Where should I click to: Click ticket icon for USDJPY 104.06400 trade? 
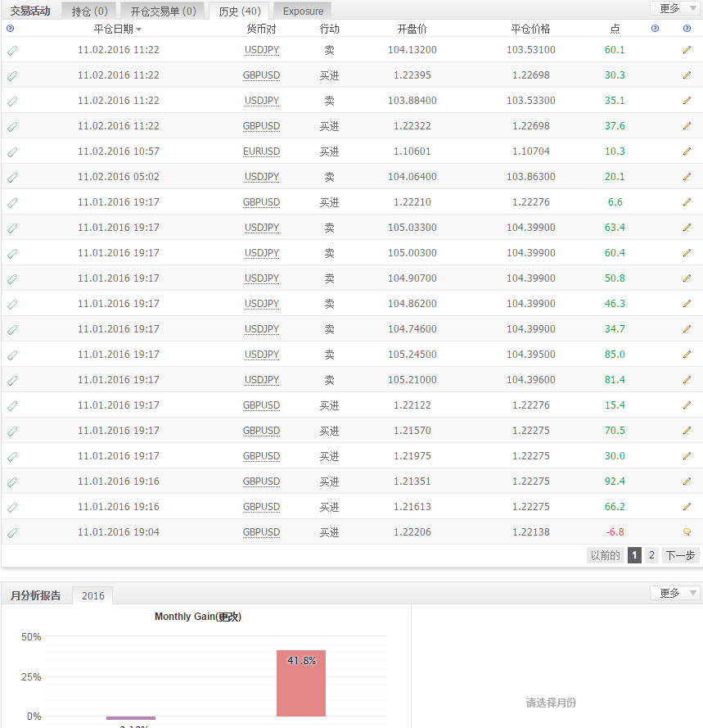(x=12, y=178)
